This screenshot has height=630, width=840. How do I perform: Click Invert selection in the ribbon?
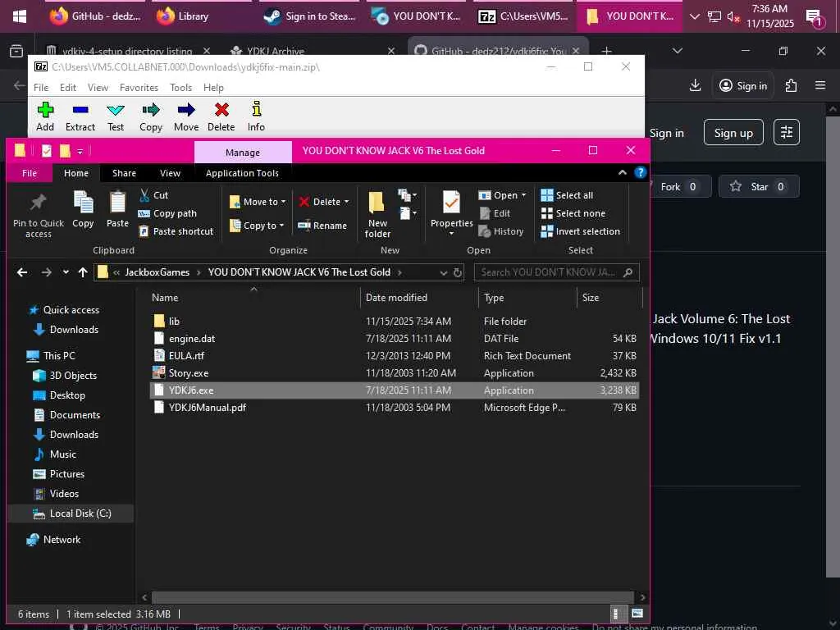click(581, 231)
